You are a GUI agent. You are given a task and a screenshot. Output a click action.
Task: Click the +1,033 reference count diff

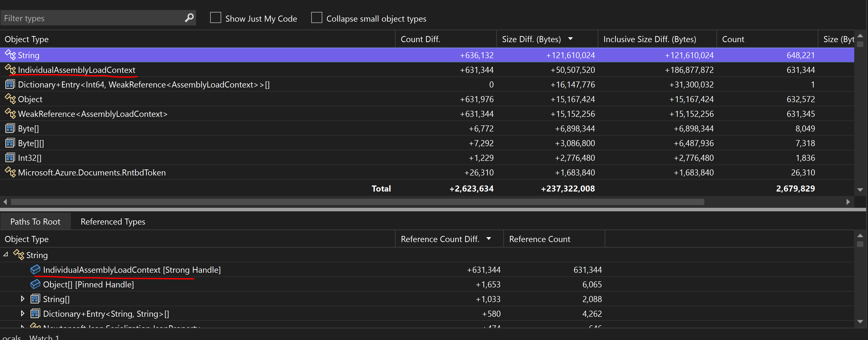488,299
